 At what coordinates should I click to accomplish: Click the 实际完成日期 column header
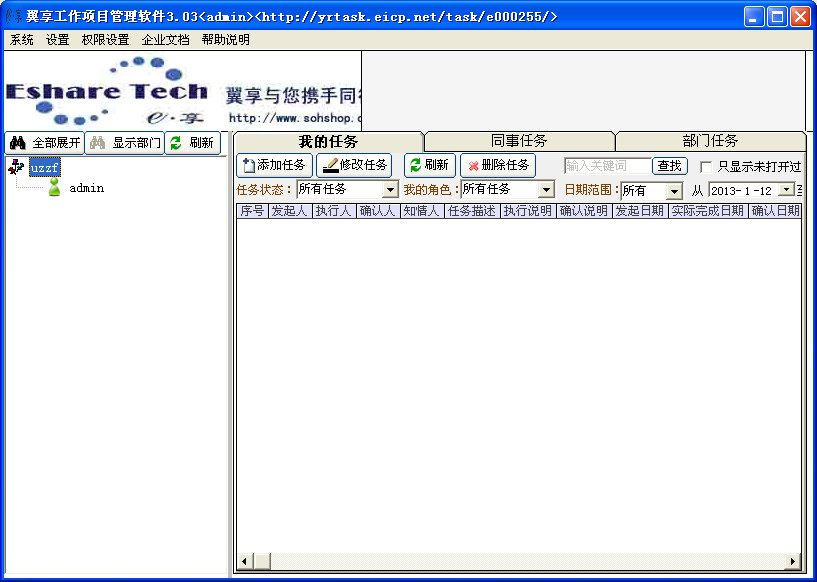tap(708, 211)
